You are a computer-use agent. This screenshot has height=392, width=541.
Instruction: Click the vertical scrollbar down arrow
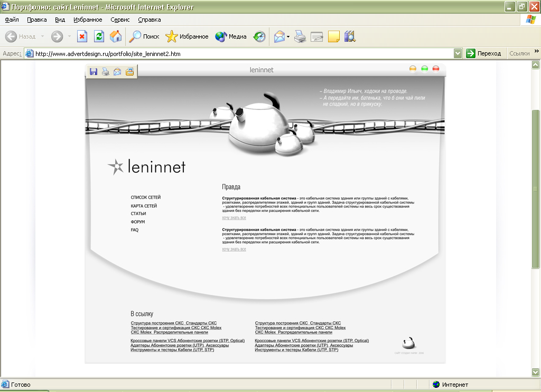[536, 371]
